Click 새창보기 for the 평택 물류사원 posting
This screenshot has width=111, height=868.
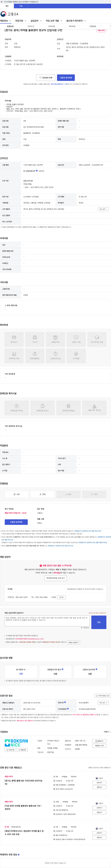99,787
